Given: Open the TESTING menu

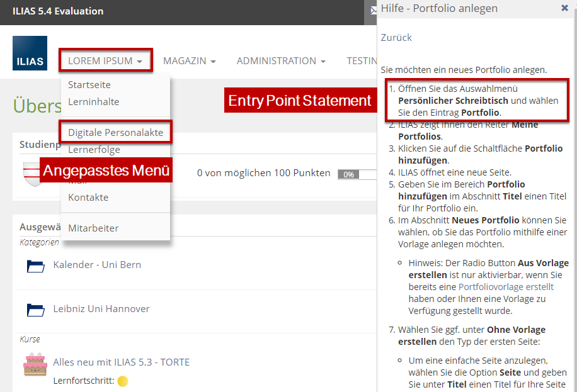Looking at the screenshot, I should (x=362, y=60).
